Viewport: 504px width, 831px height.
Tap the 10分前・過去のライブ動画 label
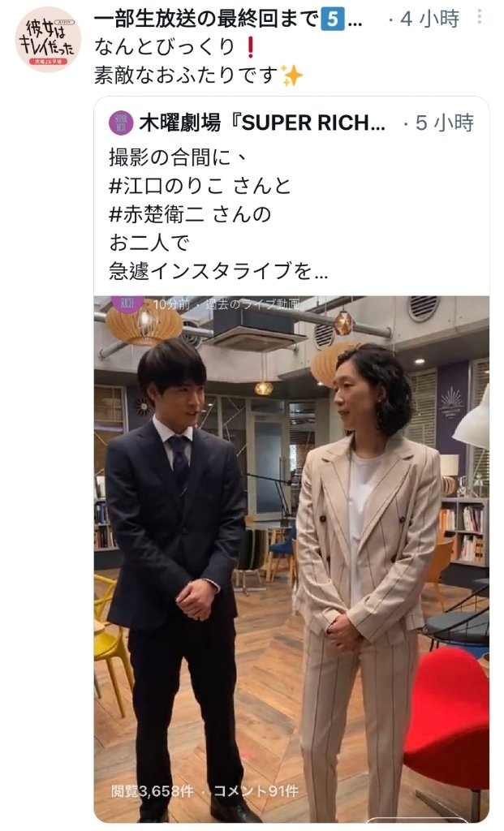[226, 304]
